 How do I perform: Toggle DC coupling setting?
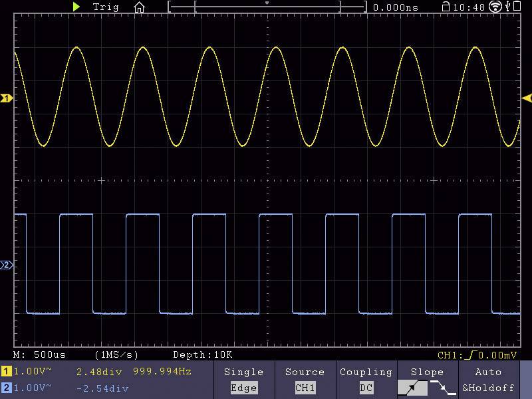[x=365, y=388]
